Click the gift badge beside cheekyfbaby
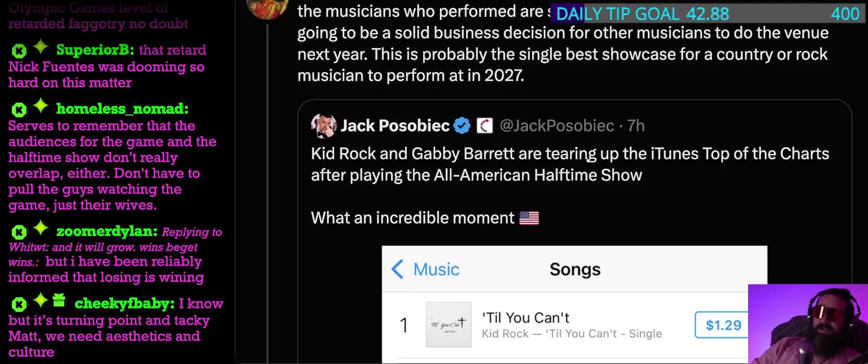 59,300
